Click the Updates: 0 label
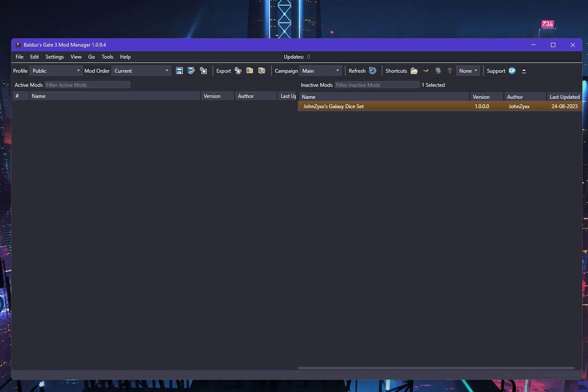 pos(297,57)
